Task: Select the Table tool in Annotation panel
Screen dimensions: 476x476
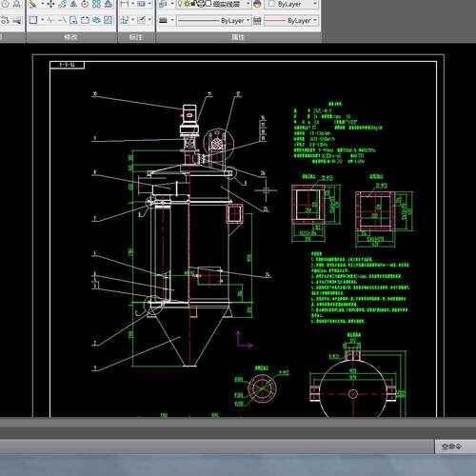Action: click(142, 4)
